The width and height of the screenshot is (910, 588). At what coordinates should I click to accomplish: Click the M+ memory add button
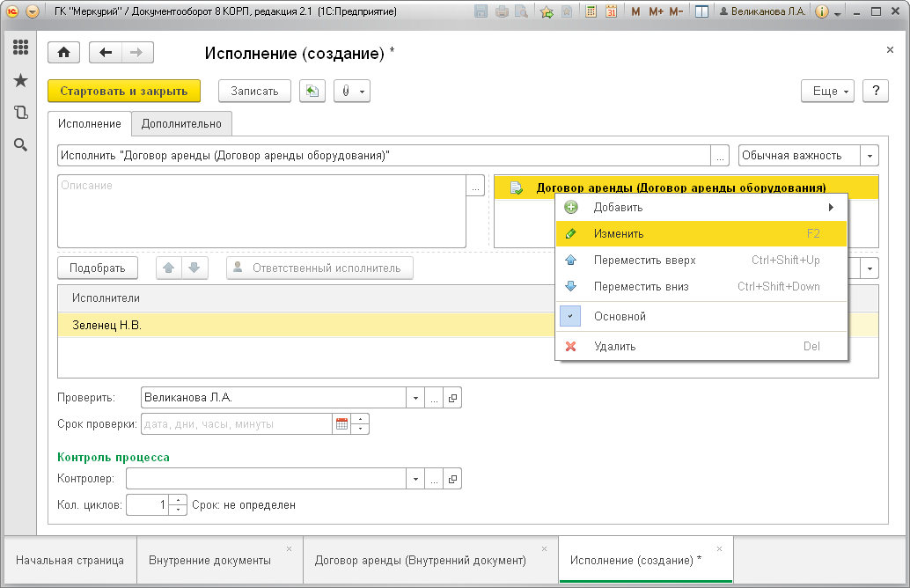click(x=656, y=11)
